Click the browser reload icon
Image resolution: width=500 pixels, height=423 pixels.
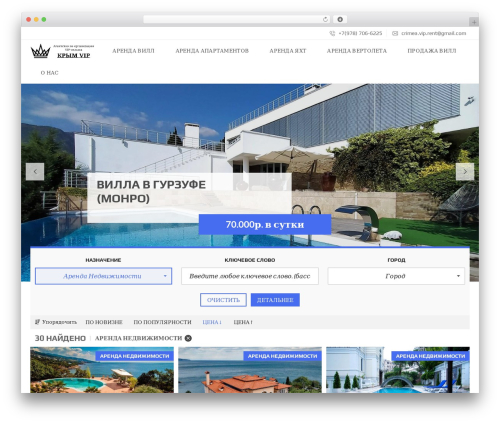[325, 19]
